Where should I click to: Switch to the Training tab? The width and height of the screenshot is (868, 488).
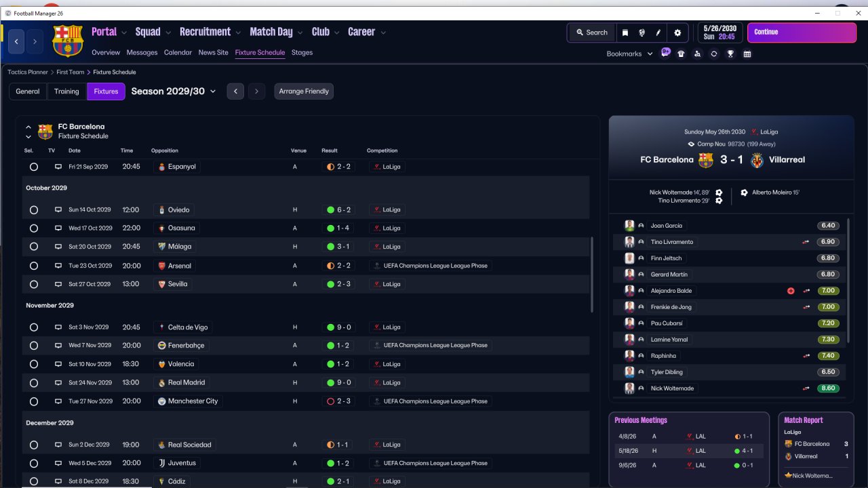click(x=66, y=91)
